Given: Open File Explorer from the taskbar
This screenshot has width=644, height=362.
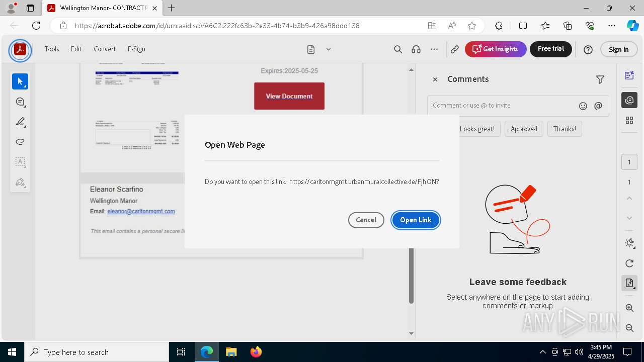Looking at the screenshot, I should [231, 352].
